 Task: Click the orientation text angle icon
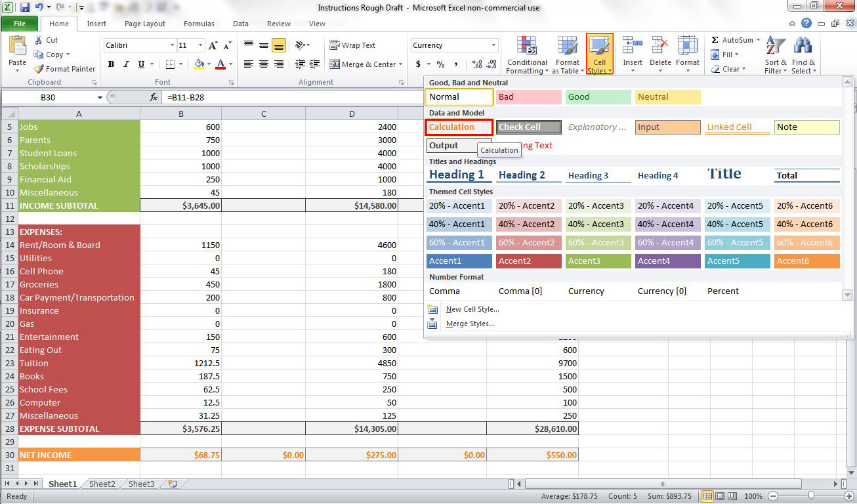300,45
